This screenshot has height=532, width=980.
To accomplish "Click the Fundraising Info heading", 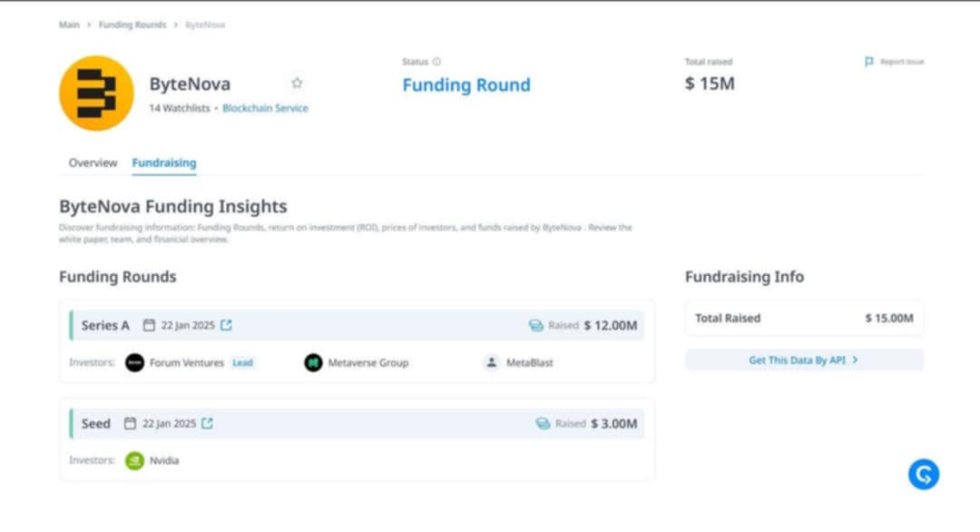I will click(744, 276).
